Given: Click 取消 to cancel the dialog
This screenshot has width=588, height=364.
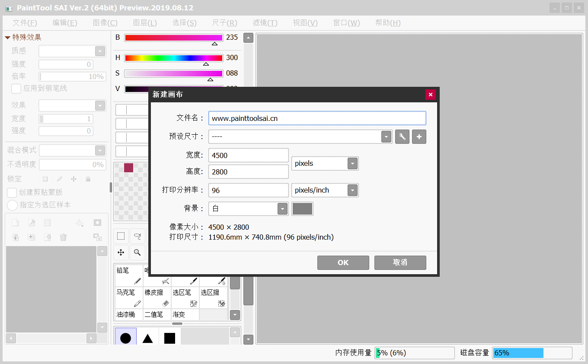Looking at the screenshot, I should (x=400, y=263).
